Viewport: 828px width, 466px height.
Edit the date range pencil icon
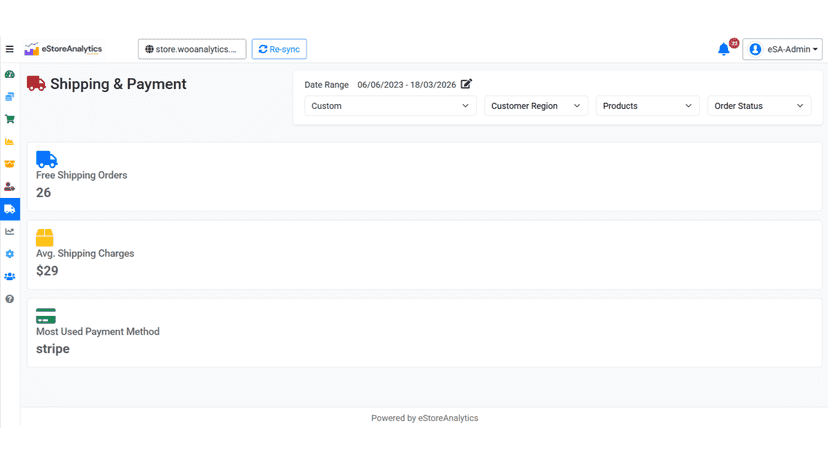pos(466,84)
